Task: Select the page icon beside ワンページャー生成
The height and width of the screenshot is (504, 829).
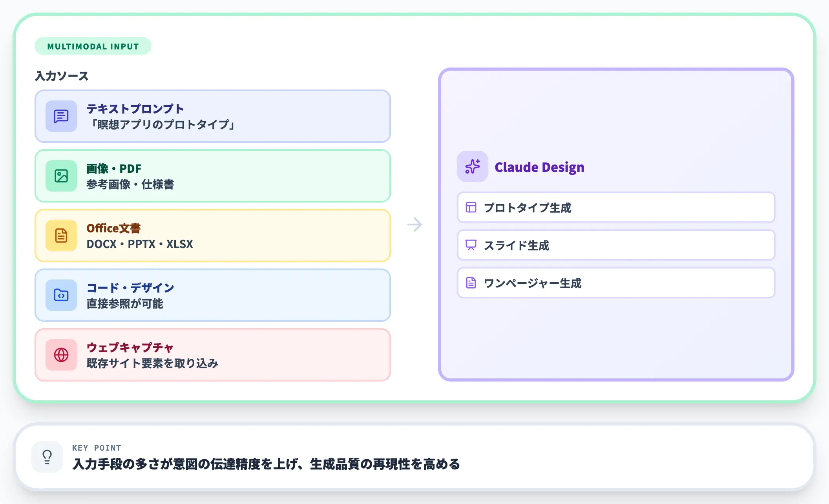Action: point(471,283)
